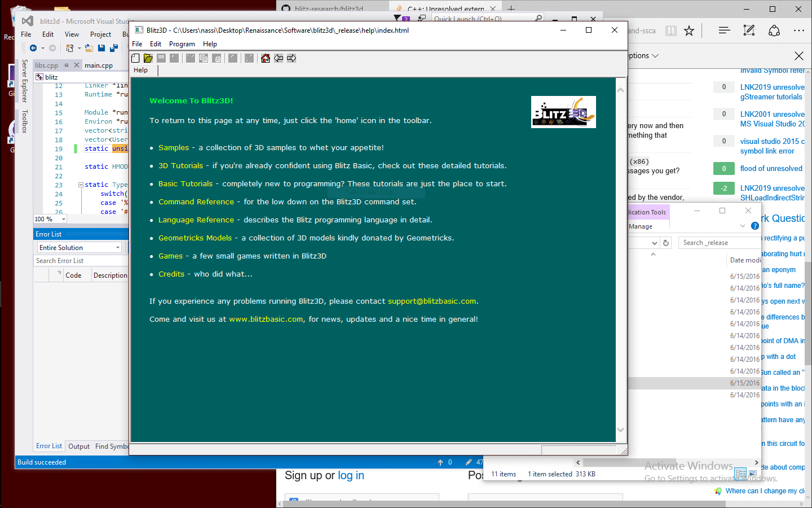Close the Edge find bar
This screenshot has height=508, width=812.
tap(799, 56)
